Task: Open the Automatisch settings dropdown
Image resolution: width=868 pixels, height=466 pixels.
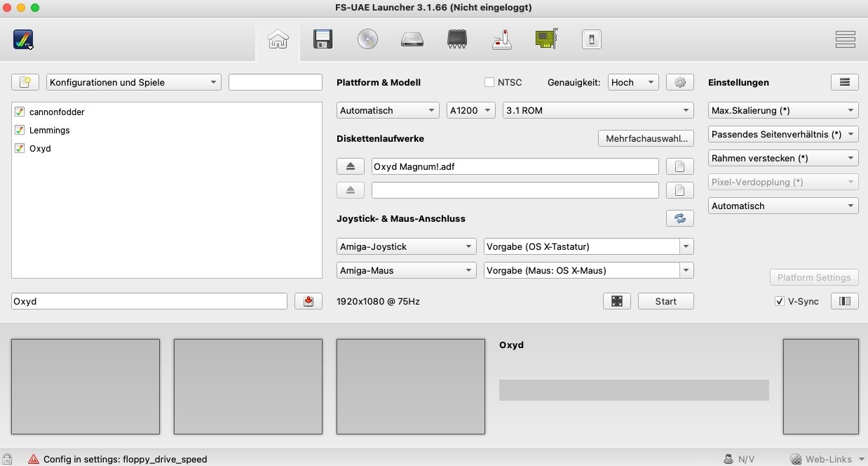Action: 784,206
